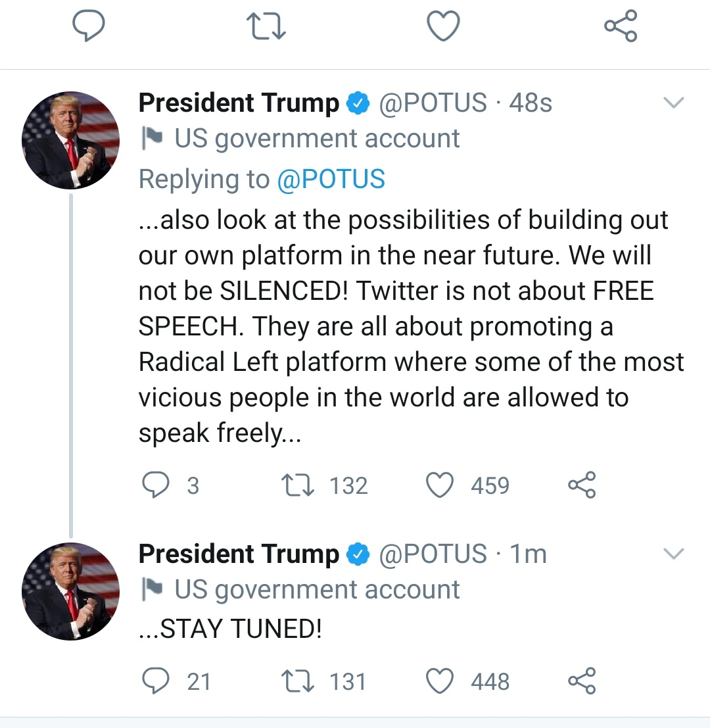This screenshot has height=728, width=710.
Task: View profile picture on the 48s tweet
Action: pyautogui.click(x=70, y=140)
